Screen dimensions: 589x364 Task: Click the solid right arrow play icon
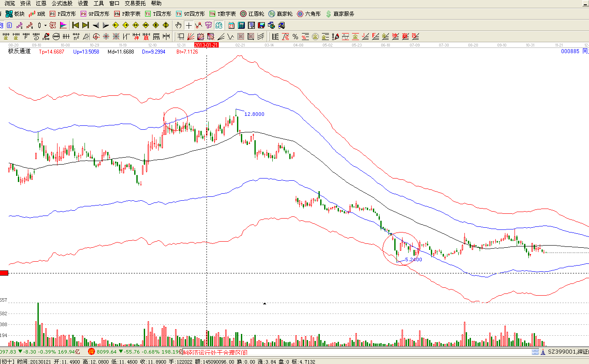[106, 25]
